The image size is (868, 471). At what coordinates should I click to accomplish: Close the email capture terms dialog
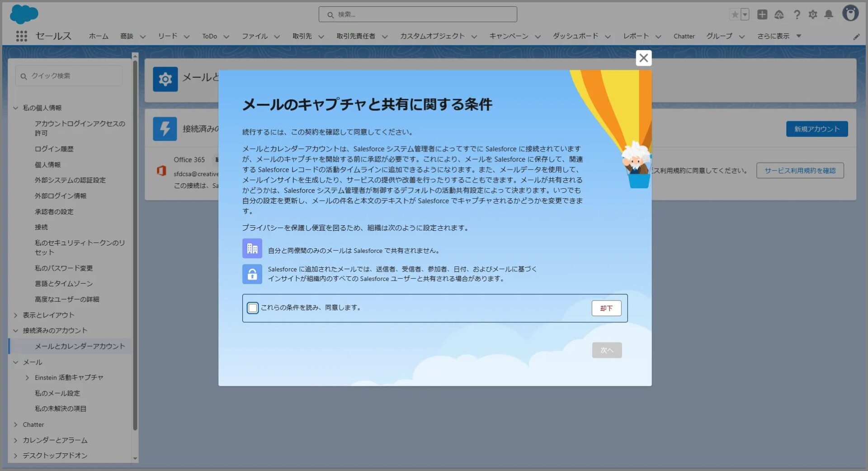tap(644, 58)
